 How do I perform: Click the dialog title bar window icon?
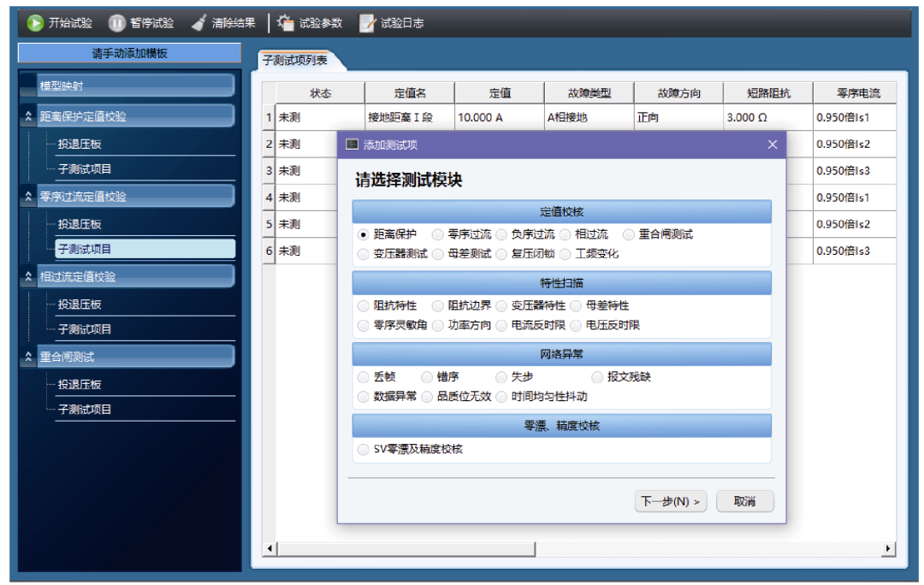tap(352, 145)
